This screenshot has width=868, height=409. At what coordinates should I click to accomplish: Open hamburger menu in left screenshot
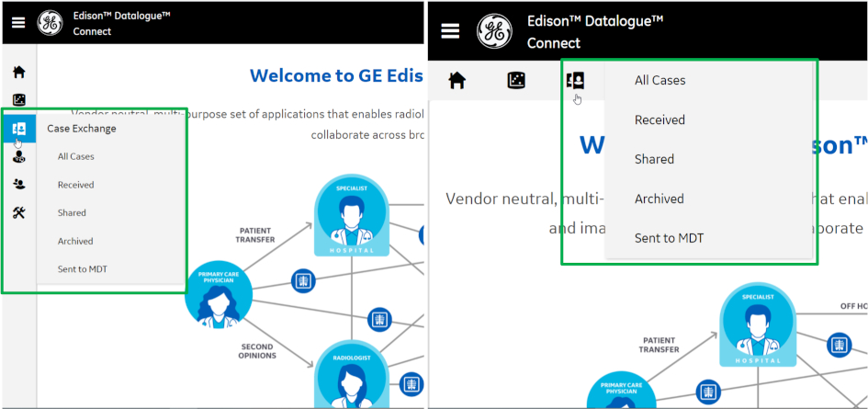(18, 23)
